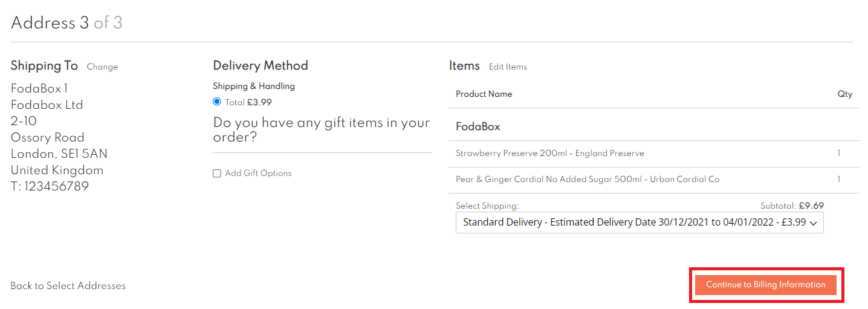868x309 pixels.
Task: Click the FodaBox vendor row in Items
Action: click(478, 127)
